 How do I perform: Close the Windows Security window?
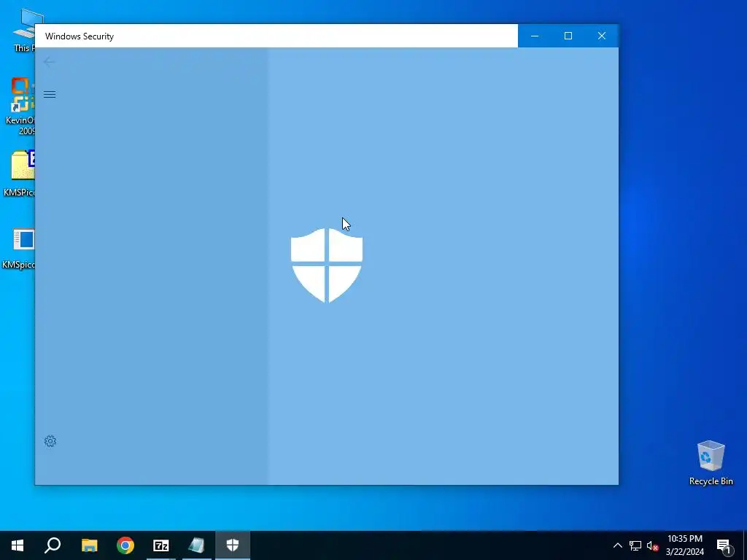click(x=602, y=36)
